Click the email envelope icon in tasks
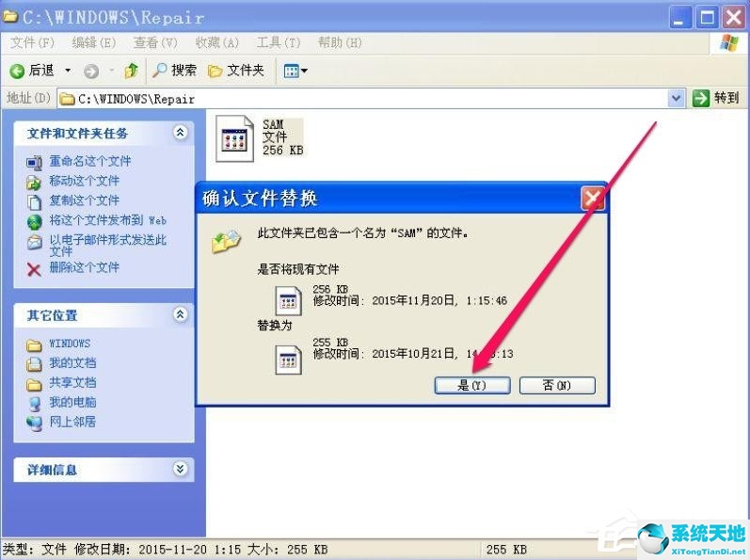This screenshot has width=750, height=560. coord(34,242)
